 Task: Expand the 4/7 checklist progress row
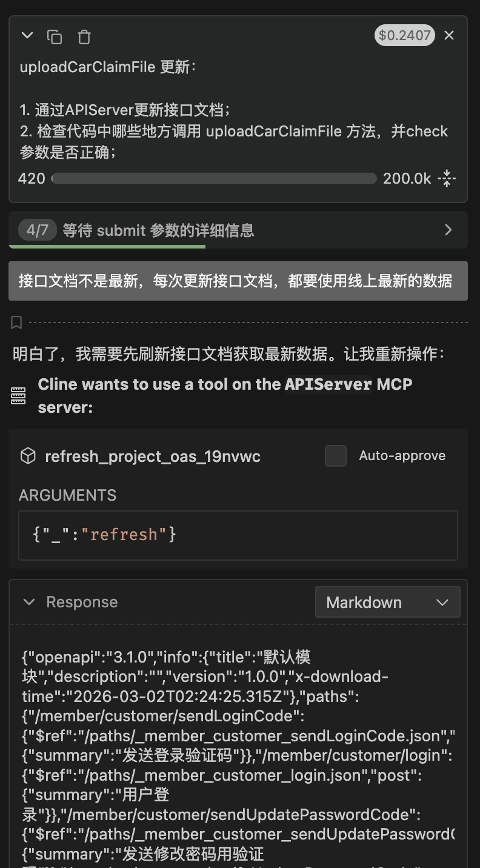tap(238, 230)
